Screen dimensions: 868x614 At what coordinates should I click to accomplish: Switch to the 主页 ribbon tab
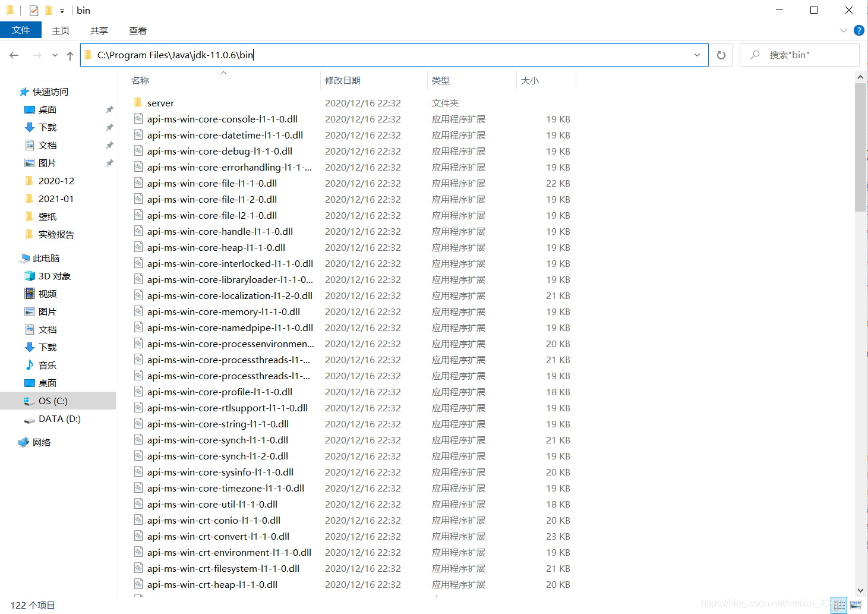tap(61, 30)
